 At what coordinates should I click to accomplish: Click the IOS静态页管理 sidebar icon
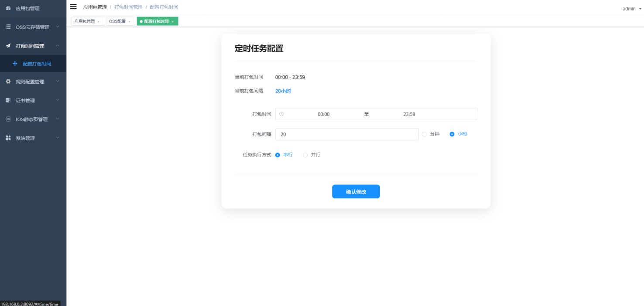point(8,119)
